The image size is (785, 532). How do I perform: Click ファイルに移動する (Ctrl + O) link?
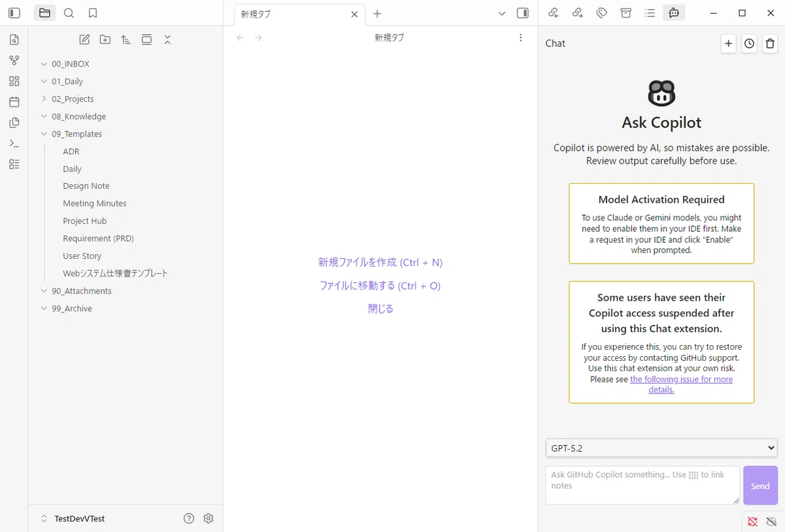(380, 286)
